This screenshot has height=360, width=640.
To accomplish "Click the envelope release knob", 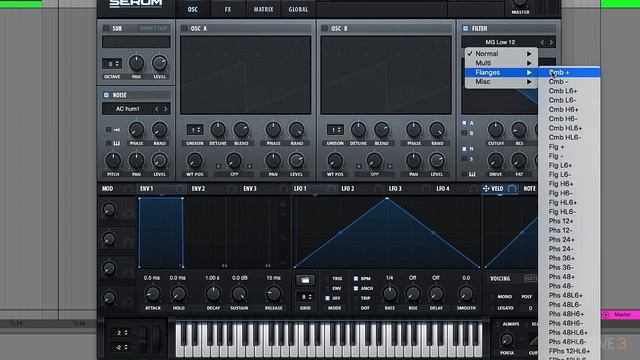I will tap(273, 293).
